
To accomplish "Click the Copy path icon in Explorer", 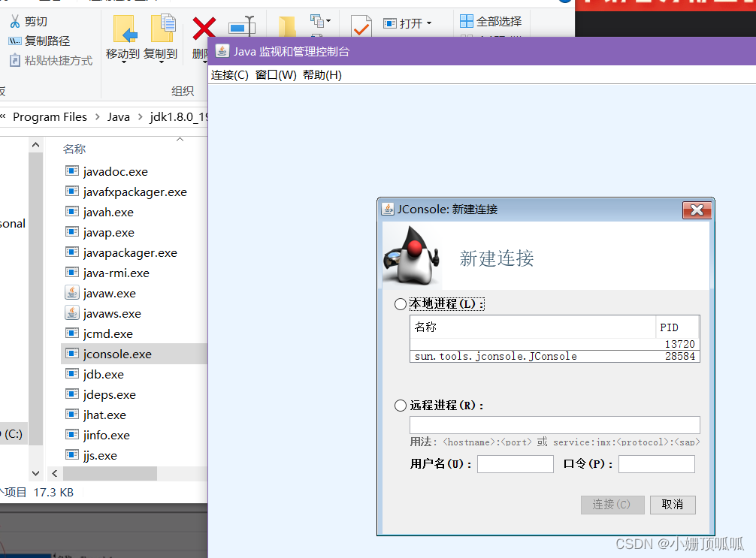I will pyautogui.click(x=15, y=41).
